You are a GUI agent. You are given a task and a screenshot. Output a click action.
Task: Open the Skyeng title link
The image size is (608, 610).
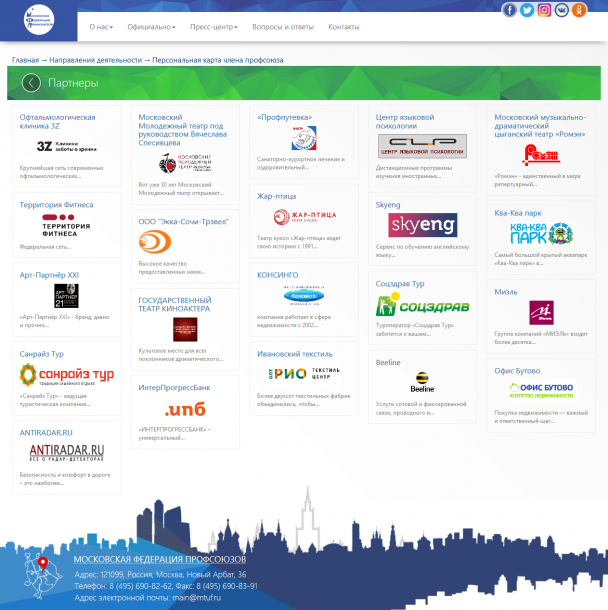pyautogui.click(x=388, y=205)
